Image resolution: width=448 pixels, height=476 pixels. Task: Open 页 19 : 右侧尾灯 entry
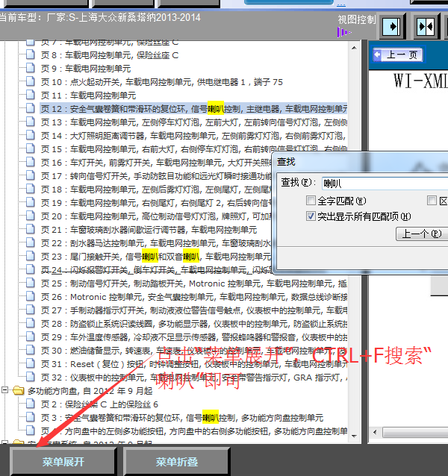point(156,203)
